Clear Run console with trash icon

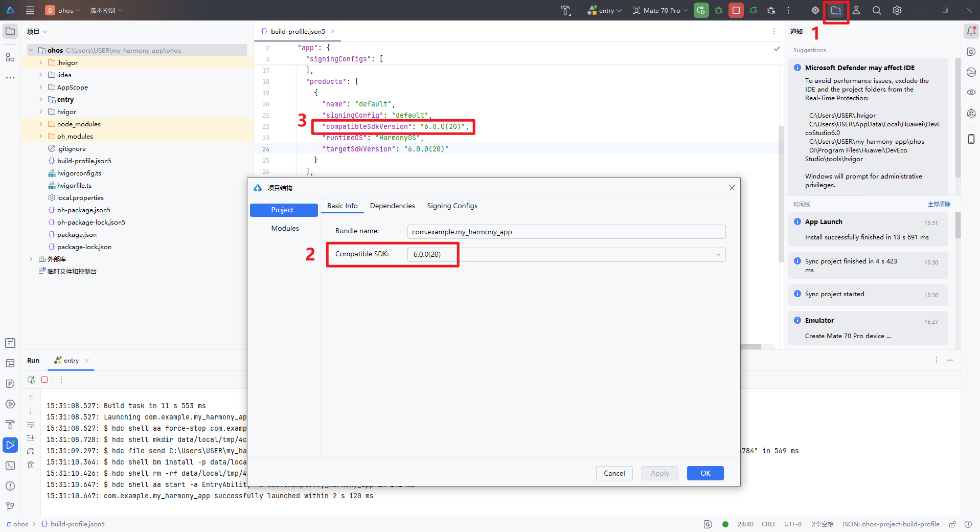coord(31,464)
